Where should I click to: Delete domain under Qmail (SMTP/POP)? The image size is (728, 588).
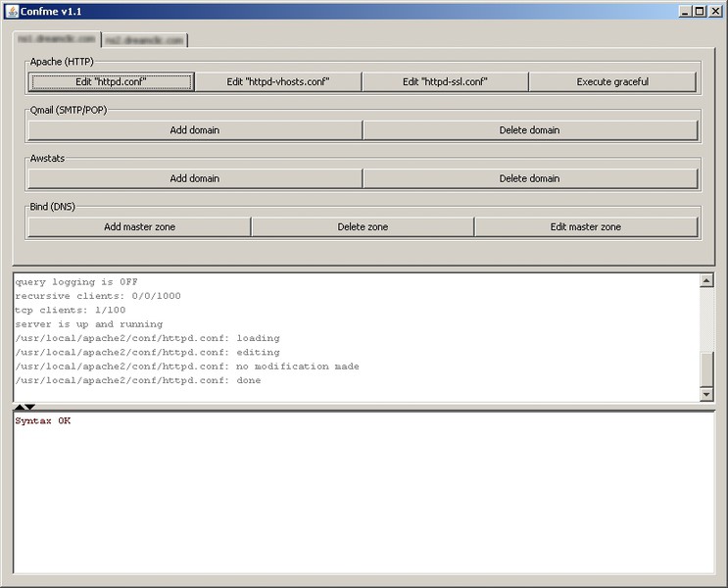(x=530, y=130)
